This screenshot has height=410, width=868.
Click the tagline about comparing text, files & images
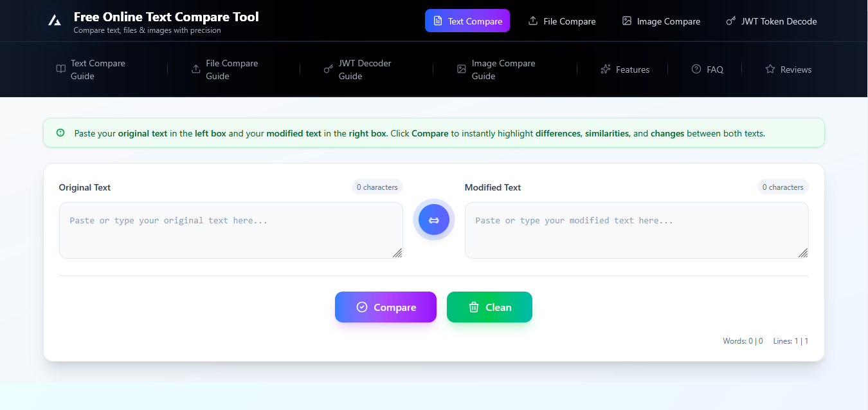point(147,30)
